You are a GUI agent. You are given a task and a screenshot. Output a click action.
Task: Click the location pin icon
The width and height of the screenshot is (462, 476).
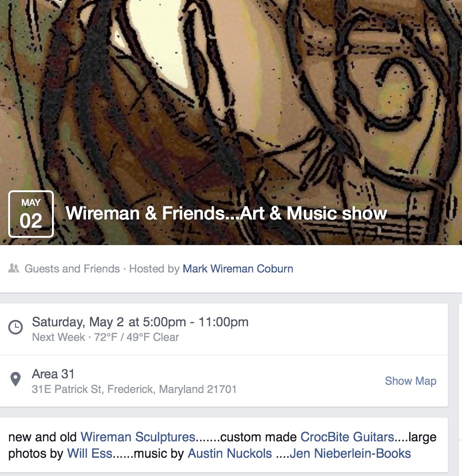coord(16,379)
